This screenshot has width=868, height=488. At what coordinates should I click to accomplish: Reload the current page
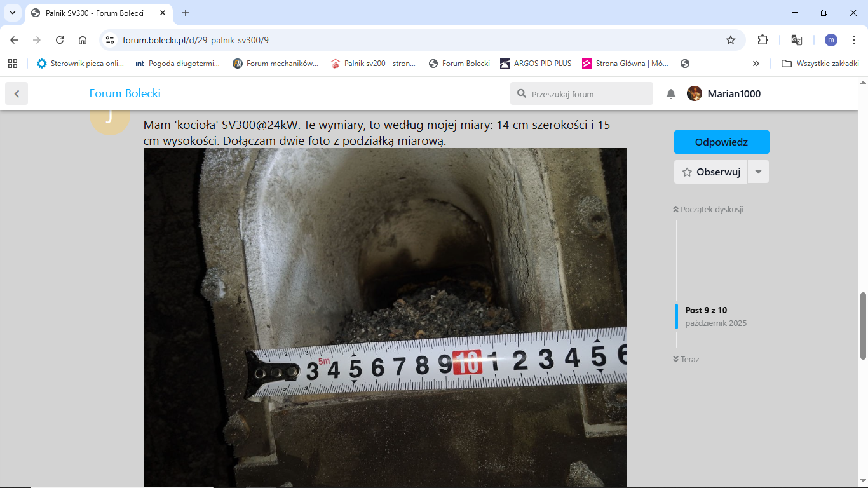60,40
